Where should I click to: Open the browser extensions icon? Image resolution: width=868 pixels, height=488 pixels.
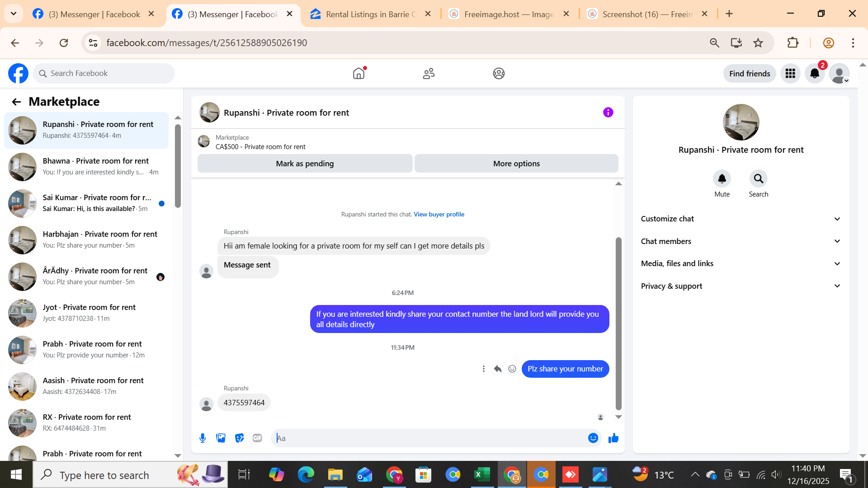(793, 43)
